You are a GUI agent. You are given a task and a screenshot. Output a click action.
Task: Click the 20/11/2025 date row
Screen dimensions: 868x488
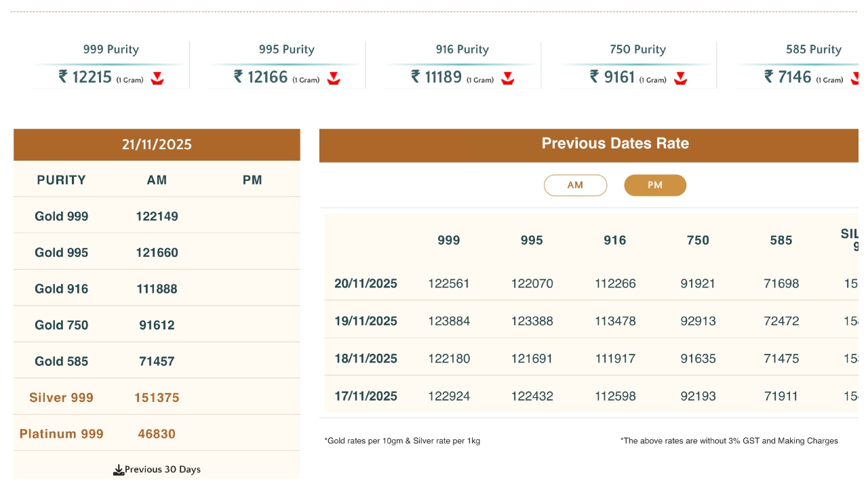(x=366, y=284)
